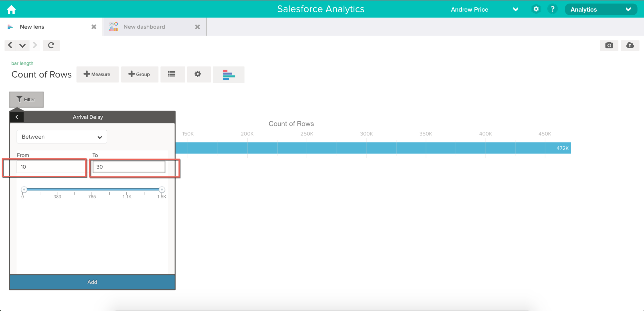
Task: Go forward to next lens step
Action: click(35, 45)
